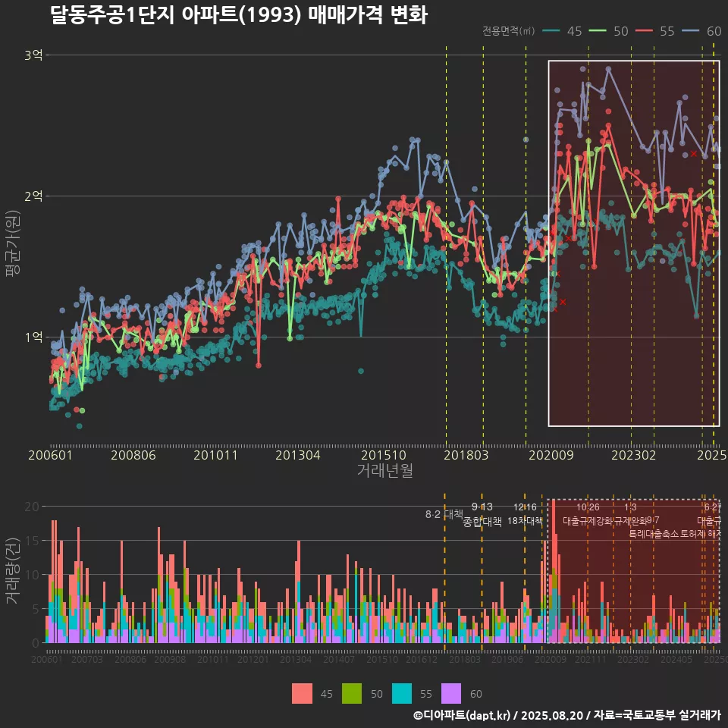Click the 3억 y-axis label
The width and height of the screenshot is (728, 728).
(x=33, y=55)
